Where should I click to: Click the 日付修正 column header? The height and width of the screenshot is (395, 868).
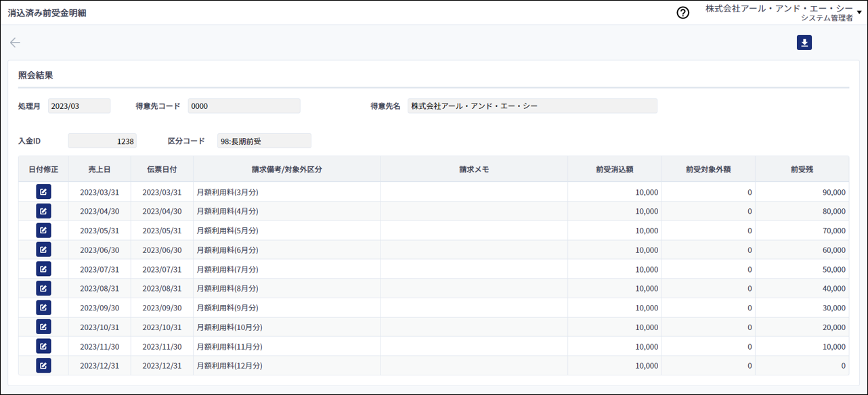pos(43,169)
